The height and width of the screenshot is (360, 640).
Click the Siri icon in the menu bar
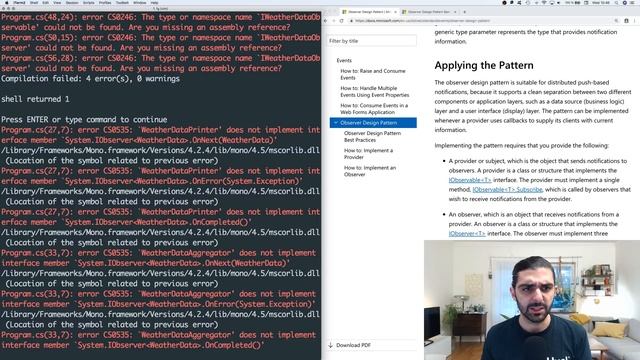tap(625, 2)
